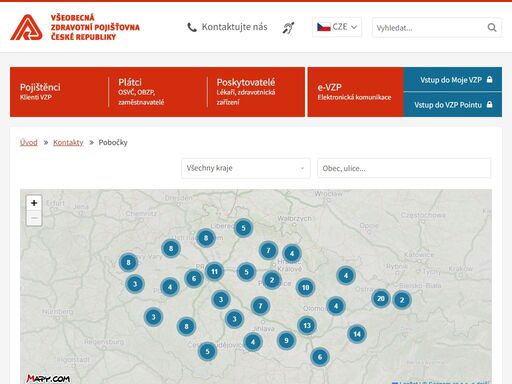Open the e-VZP menu section
512x384 pixels.
(356, 92)
